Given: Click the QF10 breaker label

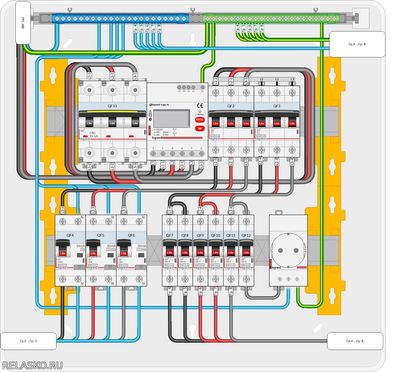Looking at the screenshot, I should point(215,236).
